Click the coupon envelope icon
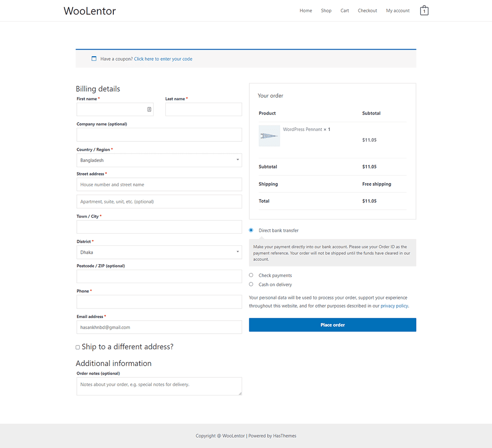The height and width of the screenshot is (448, 492). point(94,59)
